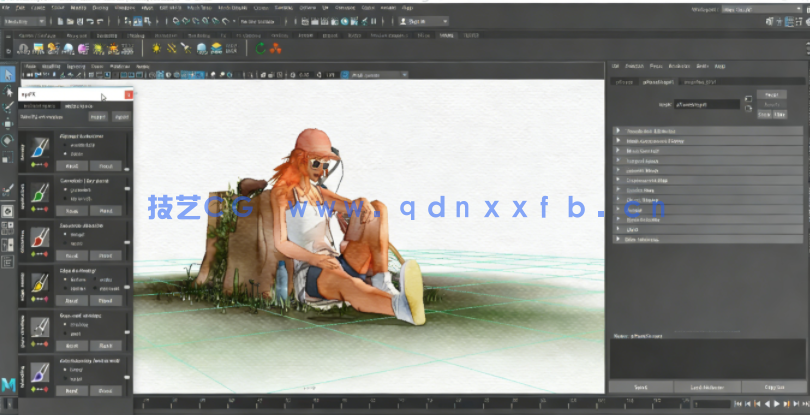Select the arrow Select tool in toolbox
Image resolution: width=810 pixels, height=415 pixels.
click(x=8, y=75)
